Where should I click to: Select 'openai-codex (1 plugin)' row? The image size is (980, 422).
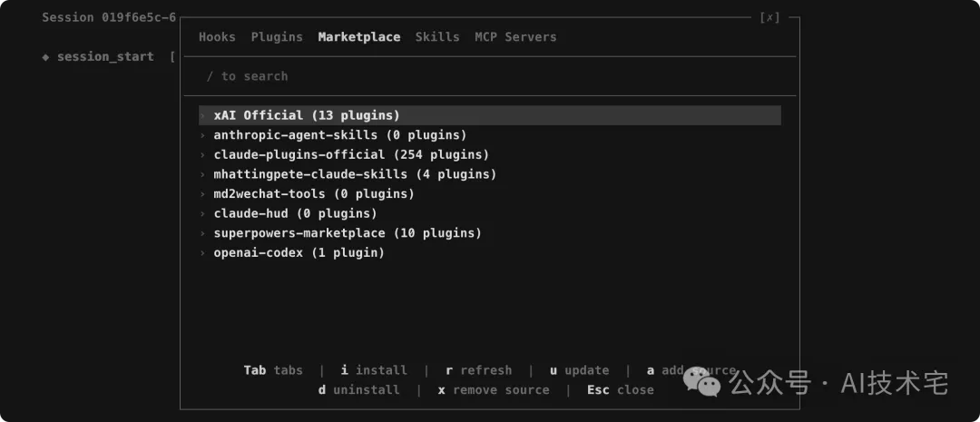coord(489,253)
